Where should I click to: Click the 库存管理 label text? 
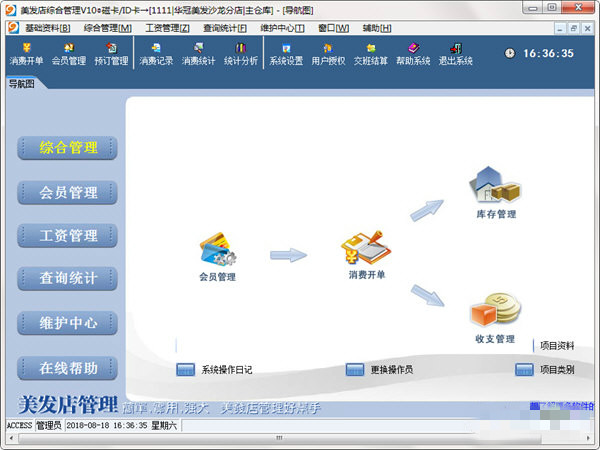pos(496,214)
